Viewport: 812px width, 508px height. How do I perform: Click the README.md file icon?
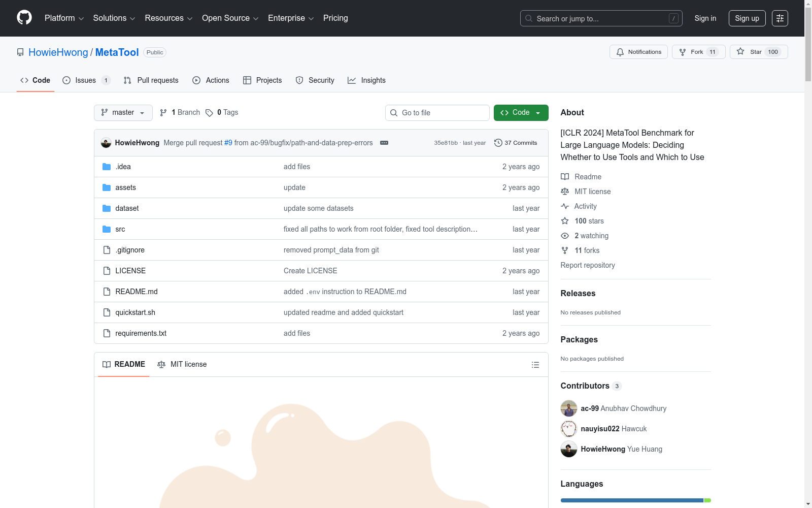107,292
